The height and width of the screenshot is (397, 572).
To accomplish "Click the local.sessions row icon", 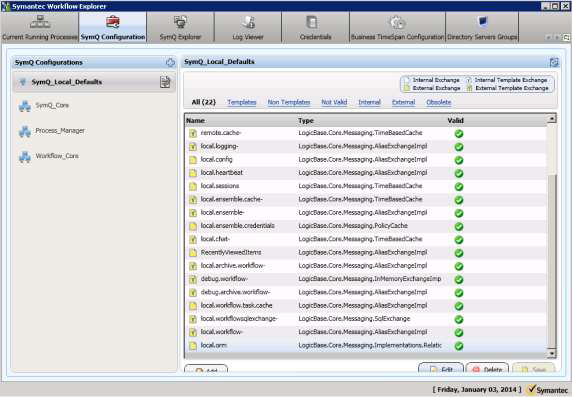I will tap(193, 186).
